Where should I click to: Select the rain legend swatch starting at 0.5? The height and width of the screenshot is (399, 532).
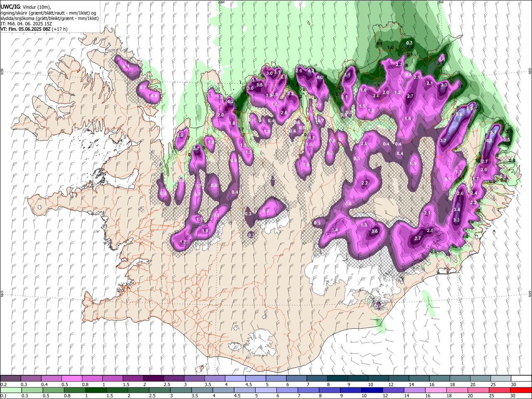[53, 390]
